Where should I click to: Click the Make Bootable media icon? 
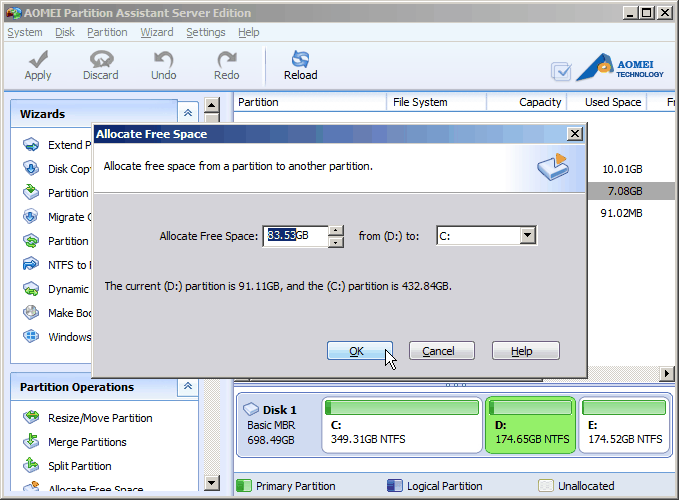click(x=31, y=312)
